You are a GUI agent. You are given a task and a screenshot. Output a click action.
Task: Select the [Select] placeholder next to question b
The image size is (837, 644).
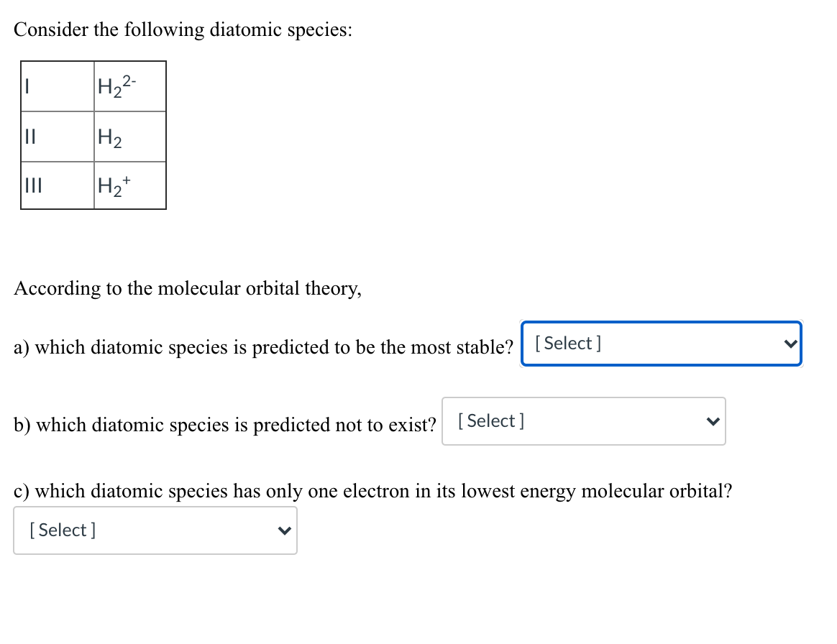click(491, 420)
